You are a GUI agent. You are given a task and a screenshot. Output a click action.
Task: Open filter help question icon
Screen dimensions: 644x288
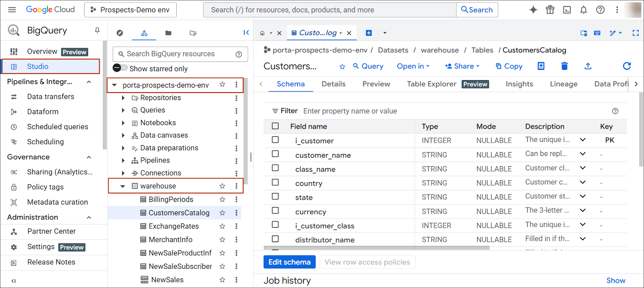615,111
